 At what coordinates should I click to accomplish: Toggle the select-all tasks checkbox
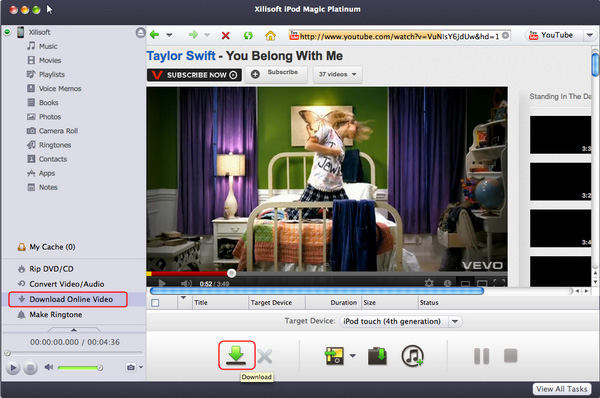(x=155, y=303)
